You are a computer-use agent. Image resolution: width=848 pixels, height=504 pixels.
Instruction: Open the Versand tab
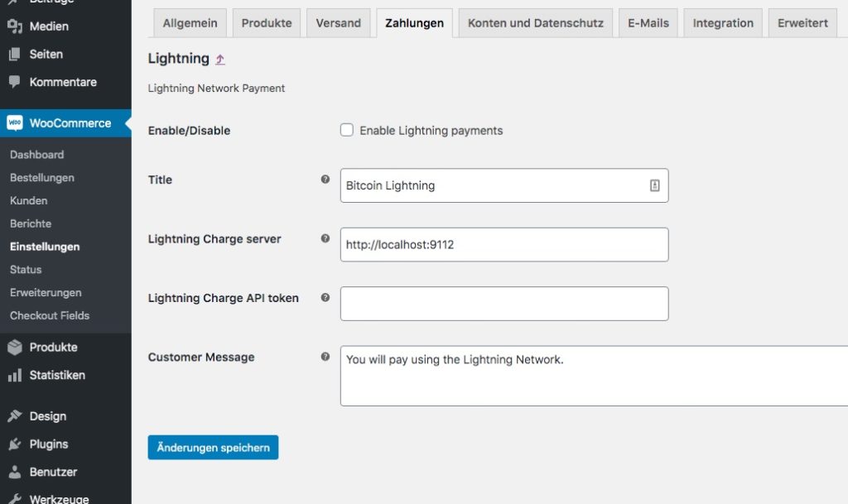click(339, 23)
